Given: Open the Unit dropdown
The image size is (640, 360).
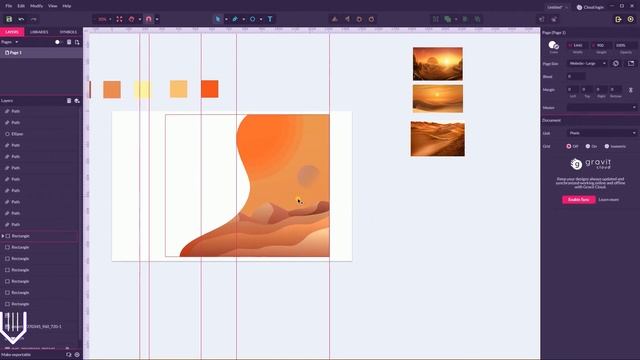Looking at the screenshot, I should (602, 133).
